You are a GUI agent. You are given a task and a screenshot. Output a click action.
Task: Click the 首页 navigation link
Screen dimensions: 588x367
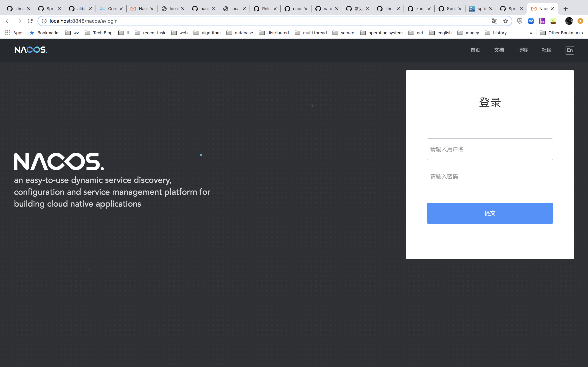475,50
